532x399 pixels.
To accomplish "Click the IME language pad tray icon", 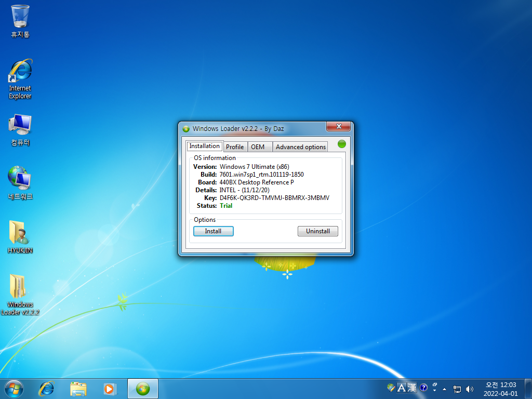I will point(391,388).
